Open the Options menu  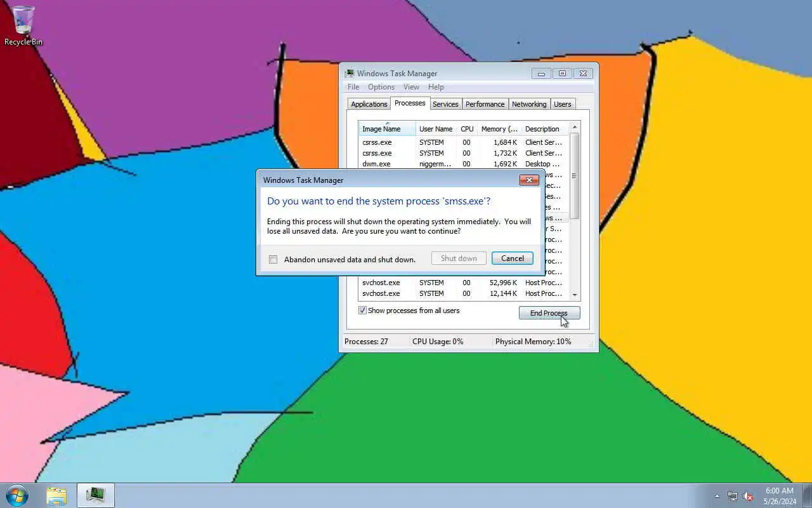(x=381, y=87)
